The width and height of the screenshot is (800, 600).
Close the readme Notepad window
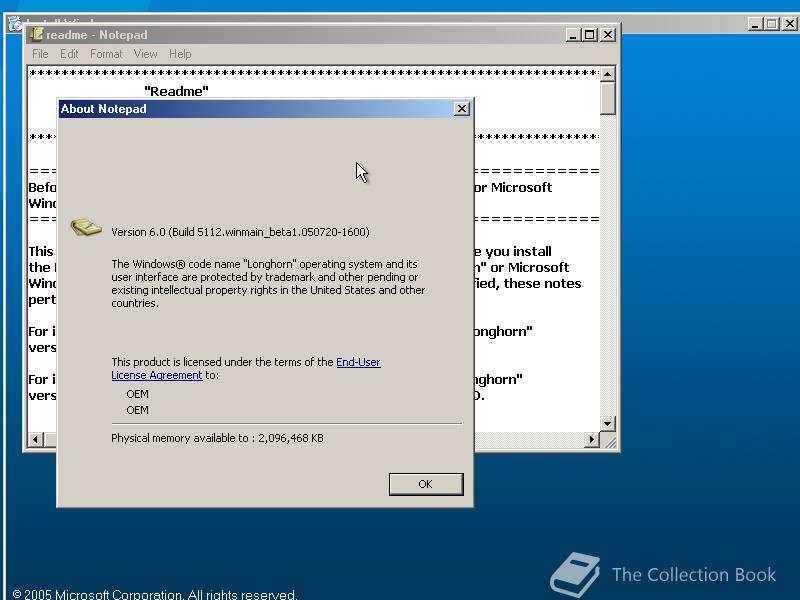tap(608, 35)
